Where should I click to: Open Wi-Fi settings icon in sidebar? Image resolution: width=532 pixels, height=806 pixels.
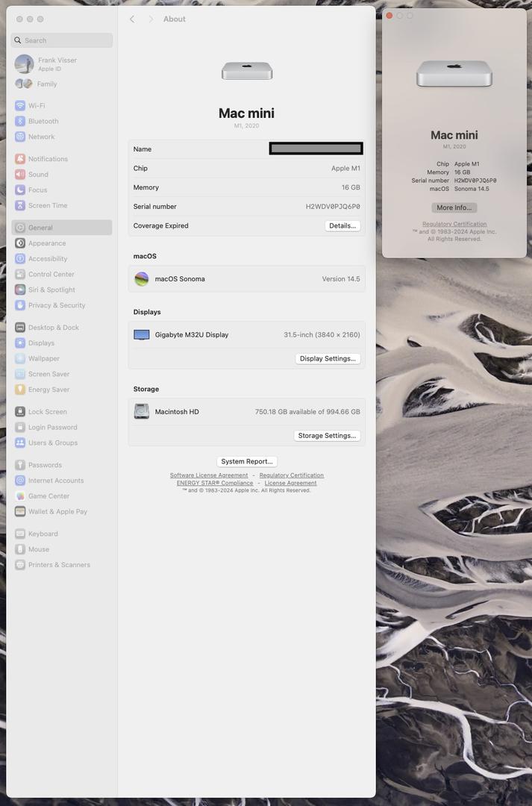[20, 106]
